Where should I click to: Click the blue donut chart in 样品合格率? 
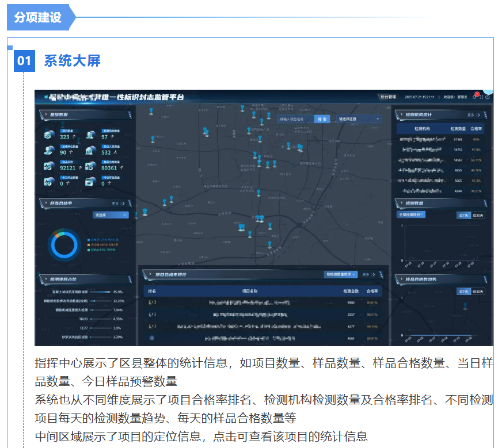64,244
